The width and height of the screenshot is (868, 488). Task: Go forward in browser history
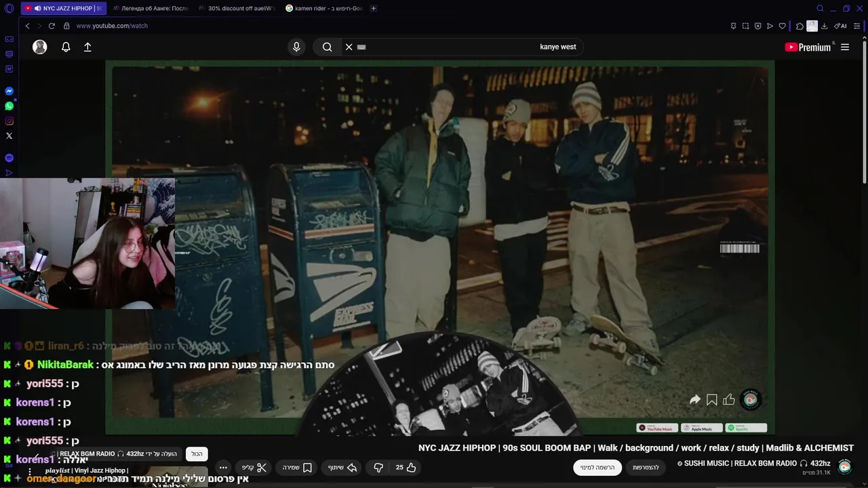coord(39,26)
